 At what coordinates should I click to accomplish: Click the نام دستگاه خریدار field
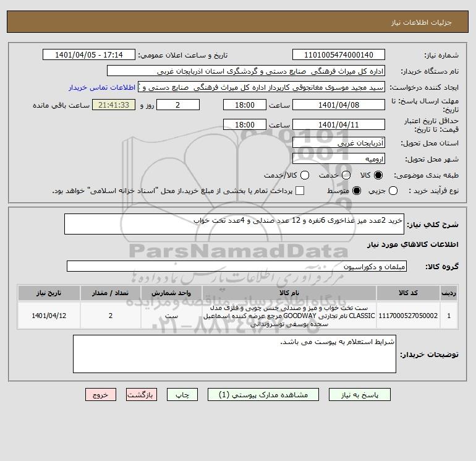click(x=246, y=71)
